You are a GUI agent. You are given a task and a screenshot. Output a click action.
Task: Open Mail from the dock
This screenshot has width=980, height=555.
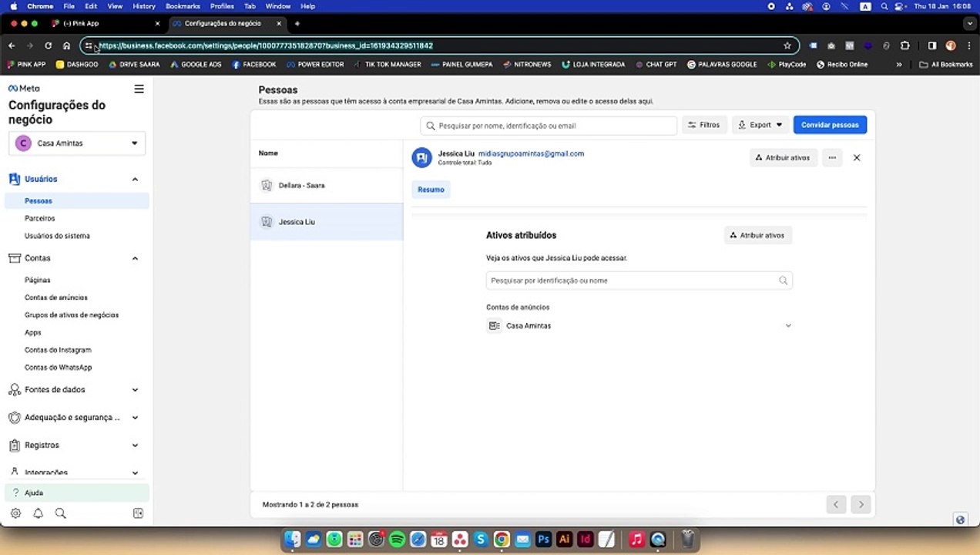(522, 540)
